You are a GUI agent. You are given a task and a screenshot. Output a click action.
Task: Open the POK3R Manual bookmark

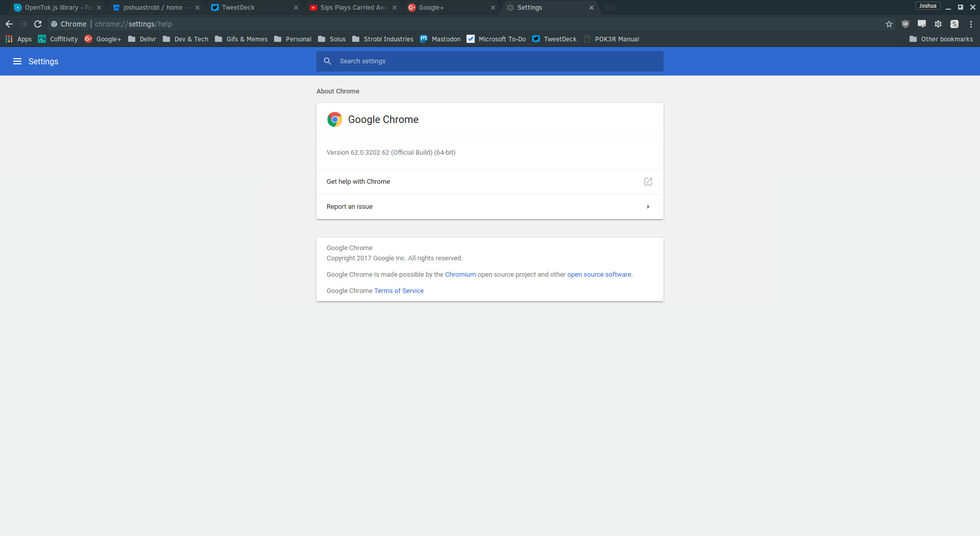pos(611,39)
